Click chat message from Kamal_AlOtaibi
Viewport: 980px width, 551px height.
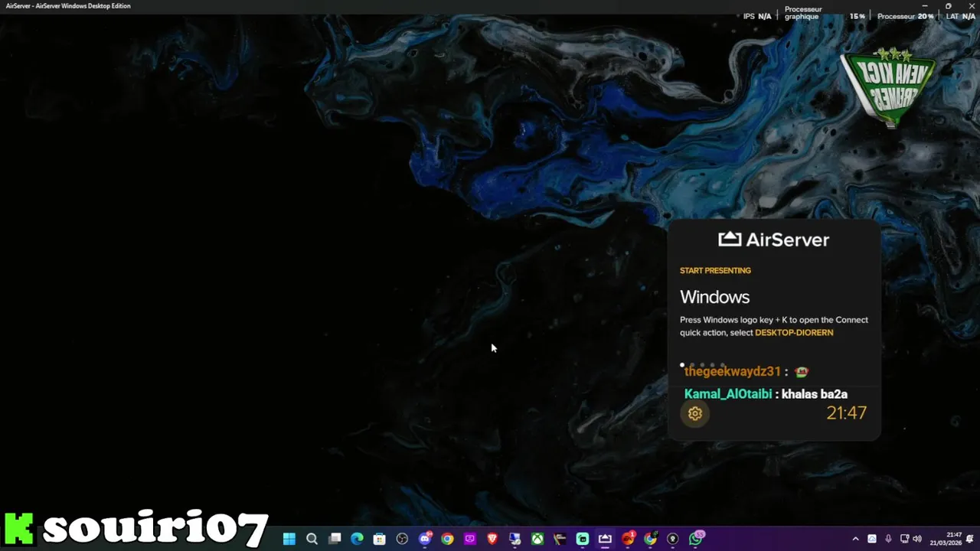tap(766, 394)
